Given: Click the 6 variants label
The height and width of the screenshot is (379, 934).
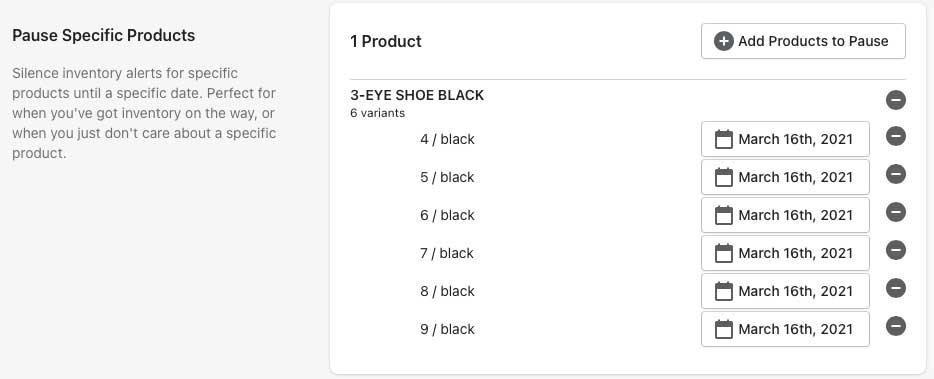Looking at the screenshot, I should coord(378,113).
